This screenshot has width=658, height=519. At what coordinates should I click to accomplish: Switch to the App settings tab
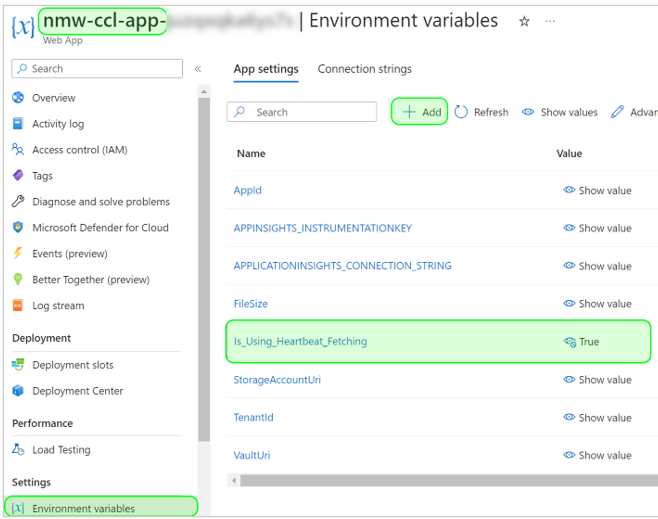tap(266, 69)
